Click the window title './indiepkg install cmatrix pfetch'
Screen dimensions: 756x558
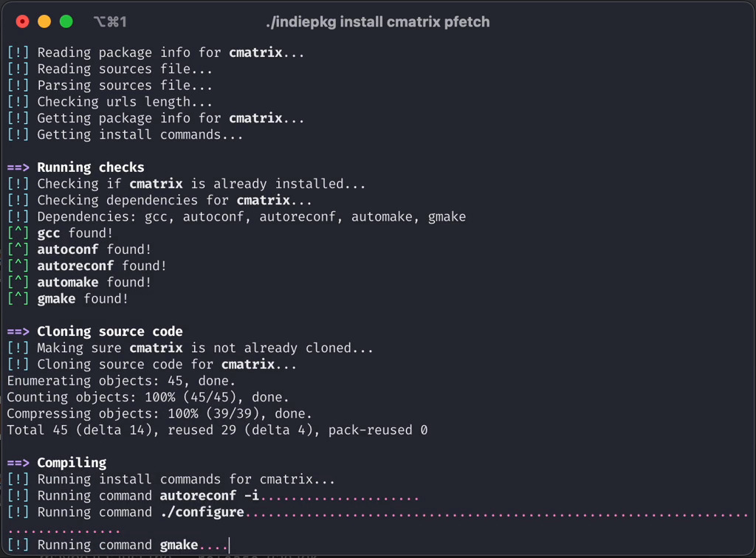click(377, 22)
